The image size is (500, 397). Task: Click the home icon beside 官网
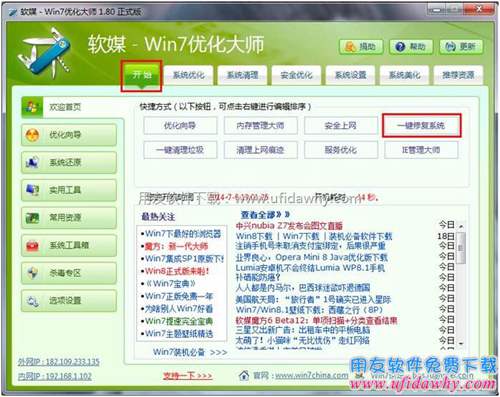244,375
